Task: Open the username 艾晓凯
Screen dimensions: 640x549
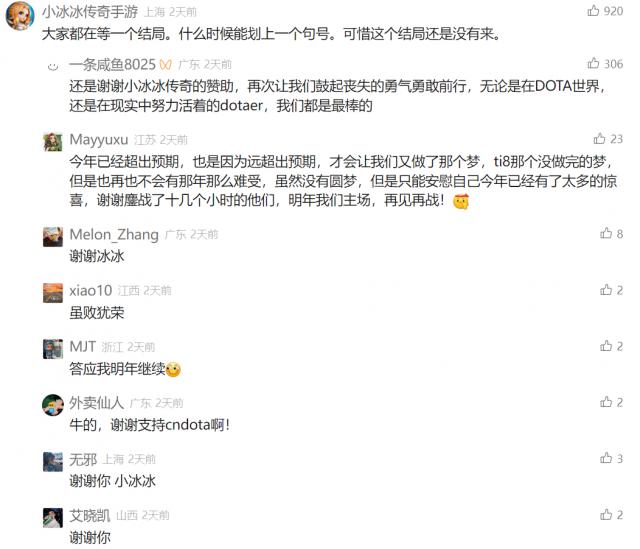Action: (x=90, y=516)
